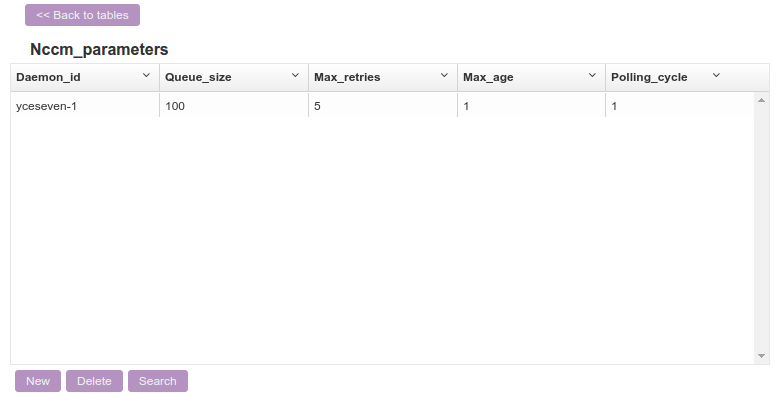Open the Max_age column dropdown arrow

[592, 76]
